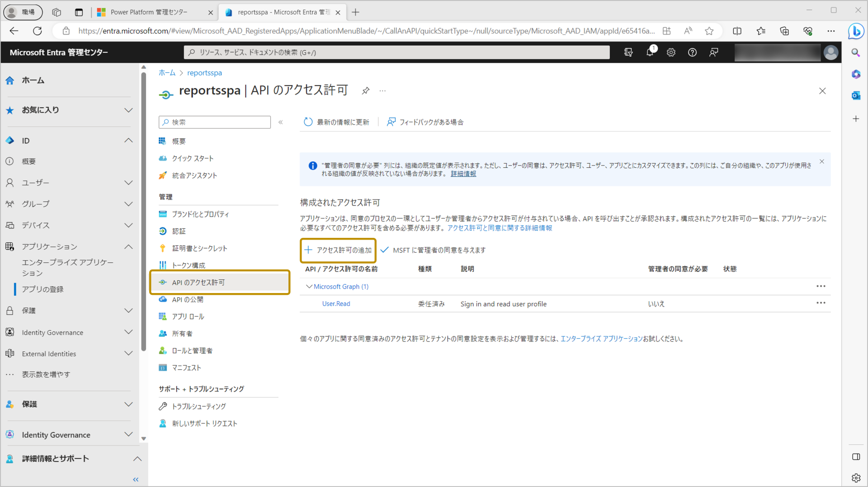Open the Bing chat sidebar icon
868x487 pixels.
856,31
